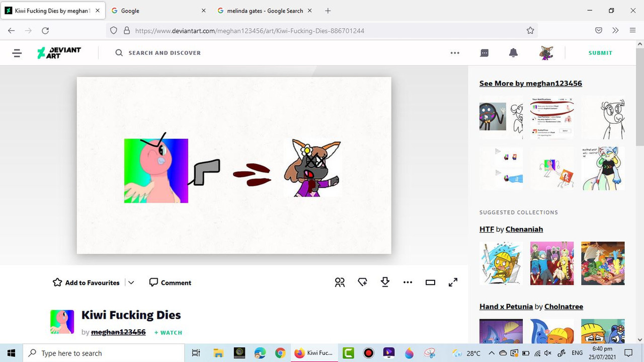Open the notifications bell
Screen dimensions: 644x362
click(513, 53)
